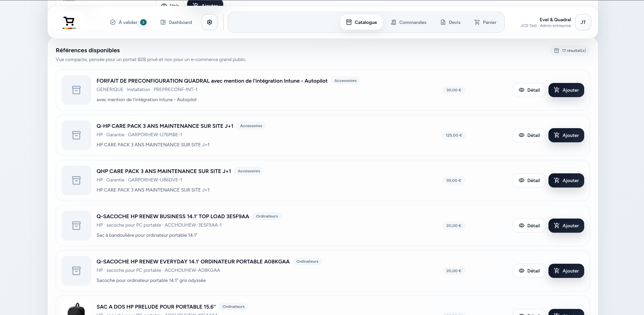Click reference GARPORHEW-U86DVE-1
644x315 pixels.
click(155, 180)
